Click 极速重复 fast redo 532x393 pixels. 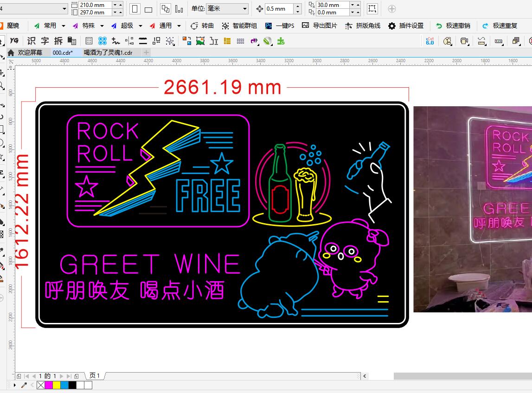point(500,26)
